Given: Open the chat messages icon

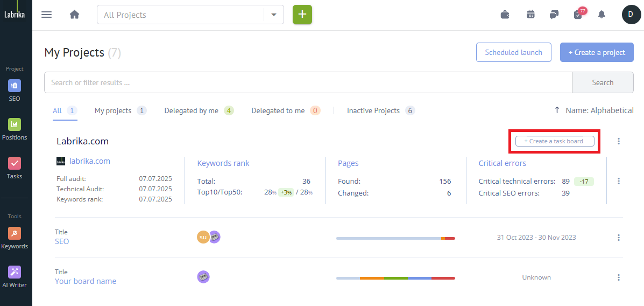Looking at the screenshot, I should pyautogui.click(x=554, y=15).
